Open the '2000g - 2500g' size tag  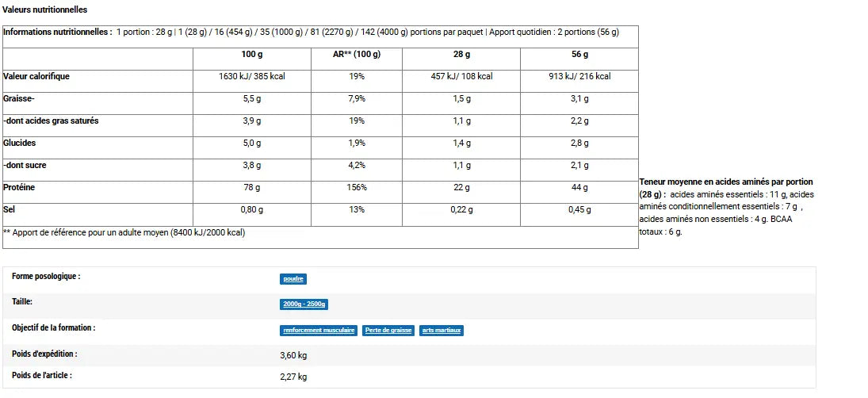coord(304,304)
